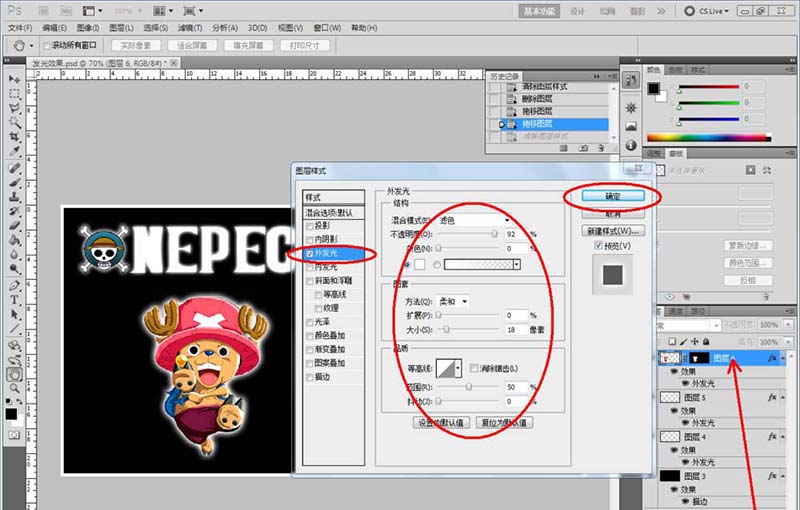Toggle the 预览(V) preview checkbox
Screen dimensions: 800x510
click(598, 246)
